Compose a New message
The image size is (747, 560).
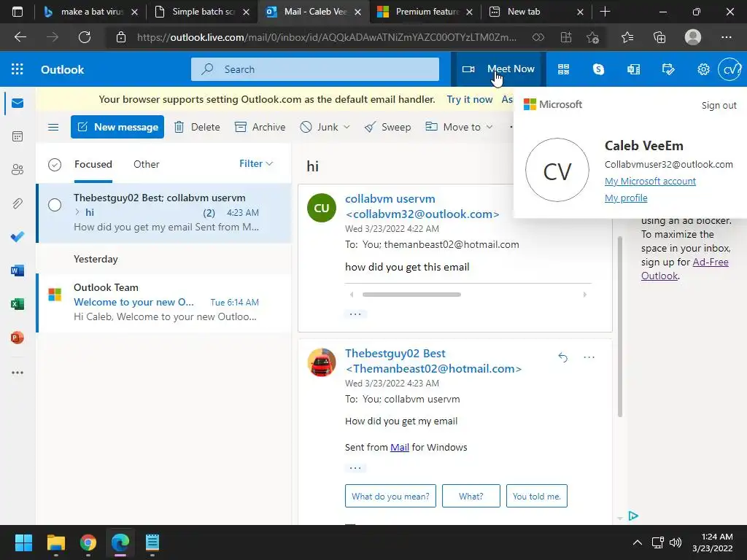coord(117,127)
